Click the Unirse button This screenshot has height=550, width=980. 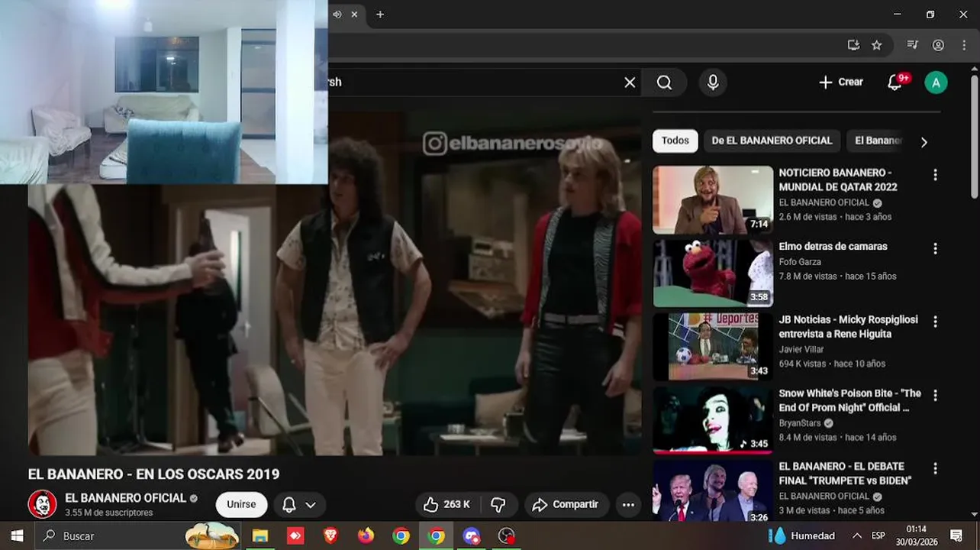pos(241,505)
